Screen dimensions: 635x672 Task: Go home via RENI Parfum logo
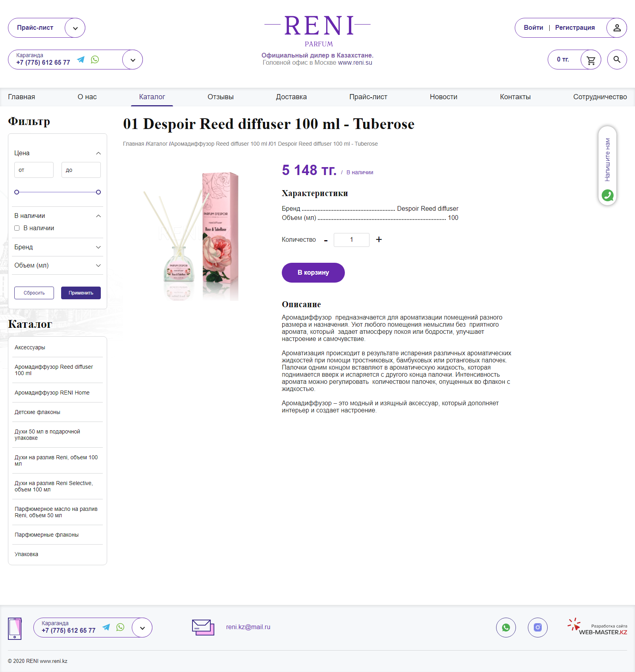coord(318,31)
